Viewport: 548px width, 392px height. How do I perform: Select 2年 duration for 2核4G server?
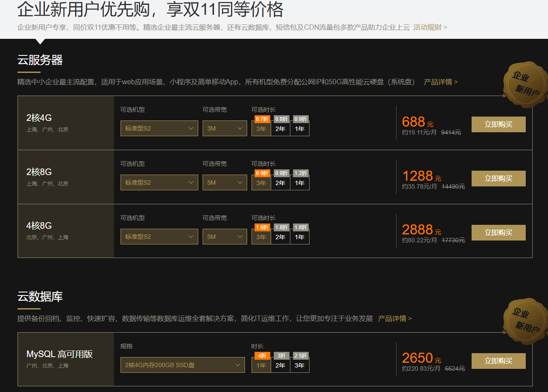pos(280,129)
